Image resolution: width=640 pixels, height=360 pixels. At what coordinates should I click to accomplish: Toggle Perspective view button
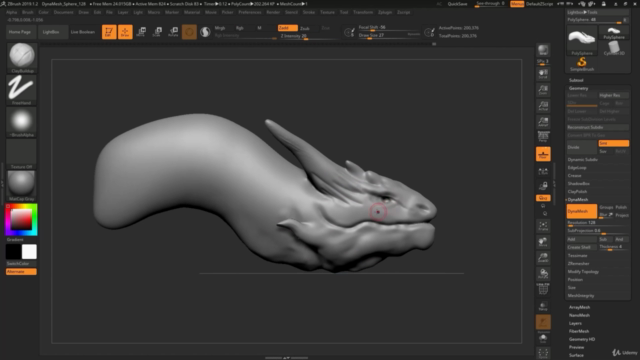543,137
